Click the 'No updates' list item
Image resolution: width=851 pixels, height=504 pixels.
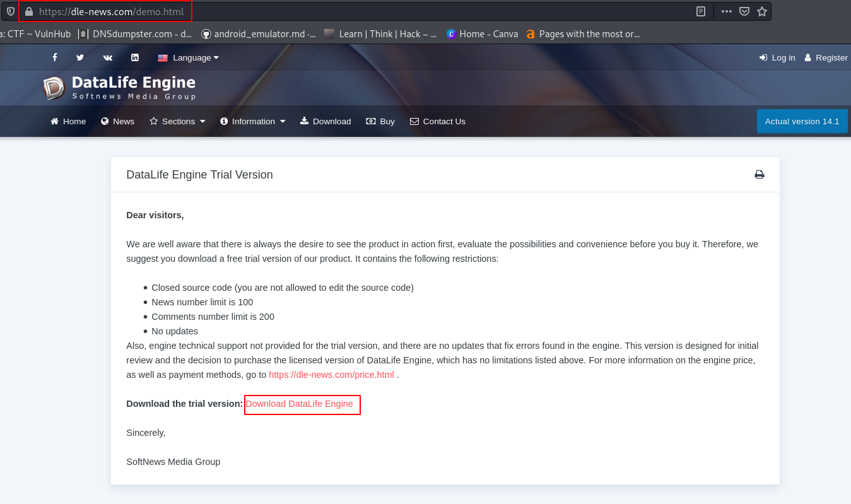click(175, 331)
